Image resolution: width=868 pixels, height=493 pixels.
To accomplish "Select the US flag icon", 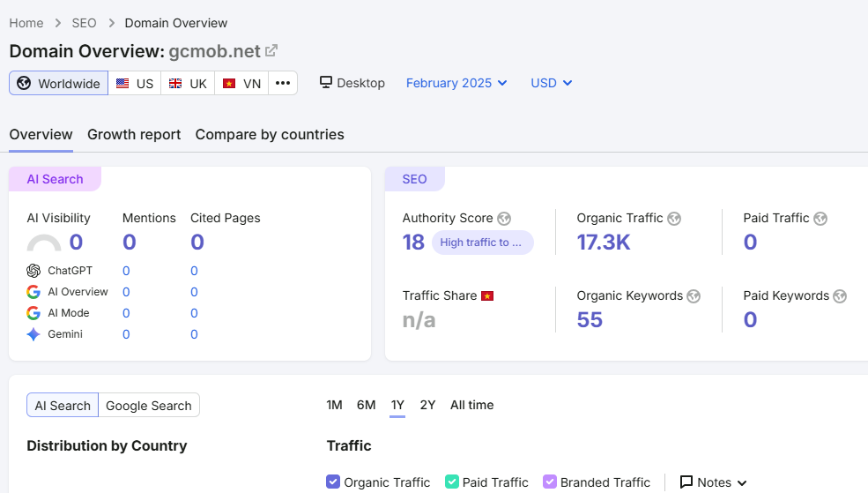I will 122,84.
